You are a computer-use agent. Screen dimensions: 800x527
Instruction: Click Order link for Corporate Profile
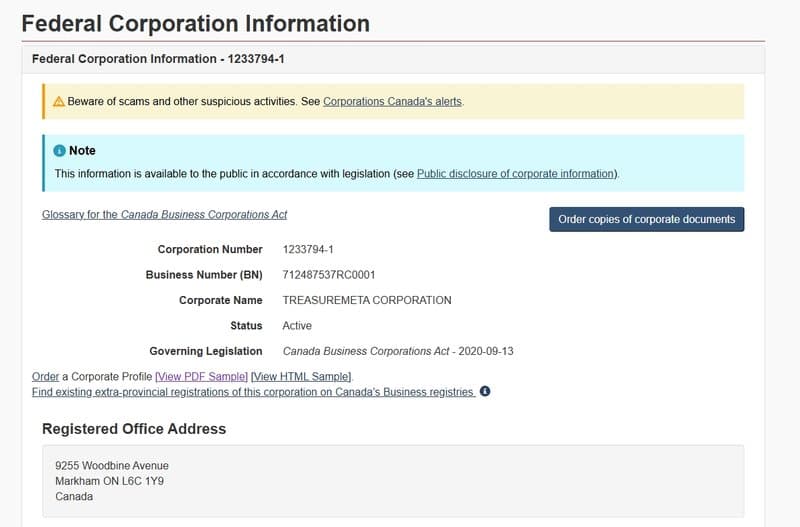(x=45, y=377)
